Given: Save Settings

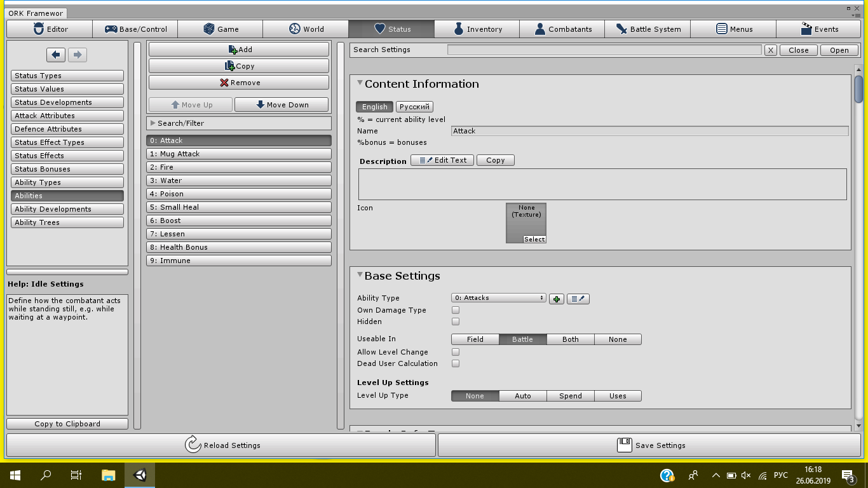Looking at the screenshot, I should coord(650,445).
